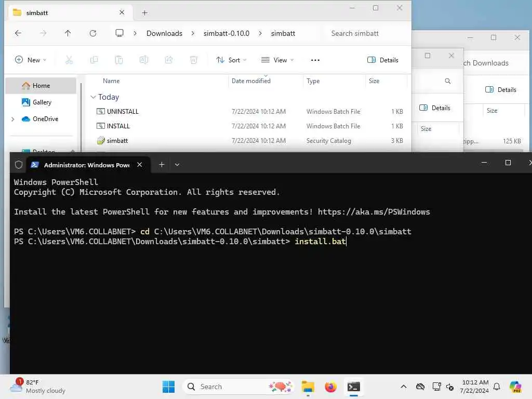Click the PowerShell command input area
Viewport: 532px width, 399px height.
[x=320, y=242]
